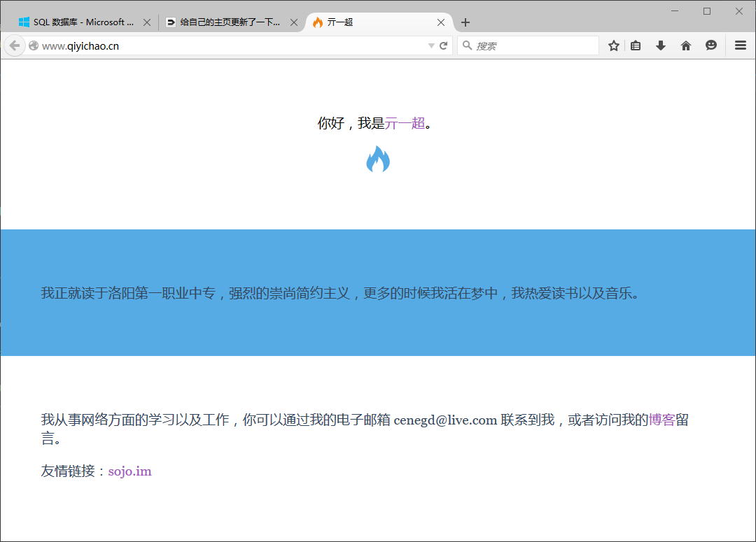
Task: Click the 亓一超 name link
Action: pos(405,124)
